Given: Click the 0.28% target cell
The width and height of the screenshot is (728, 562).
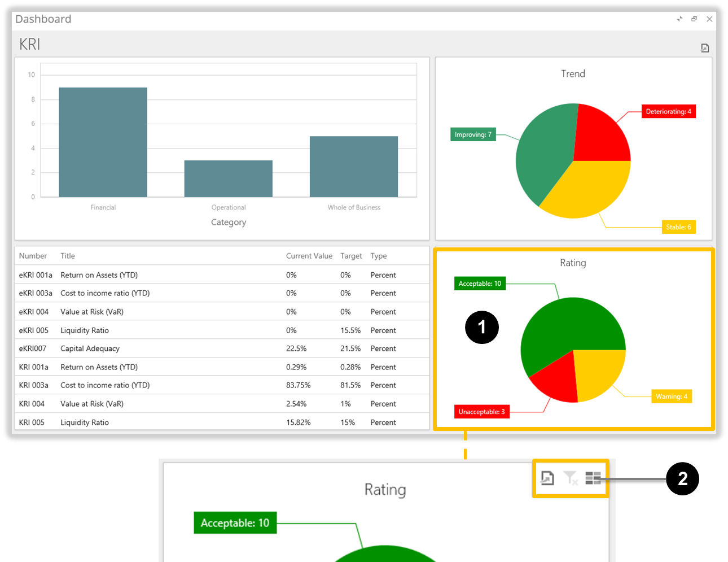Looking at the screenshot, I should pyautogui.click(x=350, y=367).
